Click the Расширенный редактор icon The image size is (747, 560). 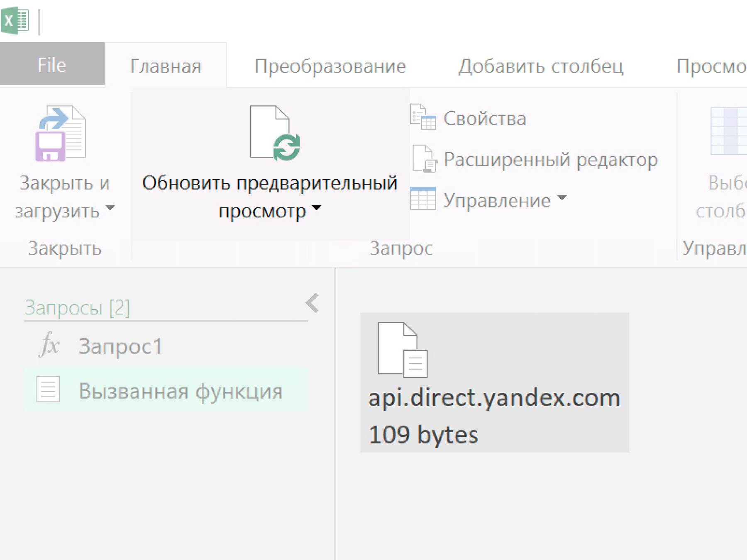pos(424,158)
